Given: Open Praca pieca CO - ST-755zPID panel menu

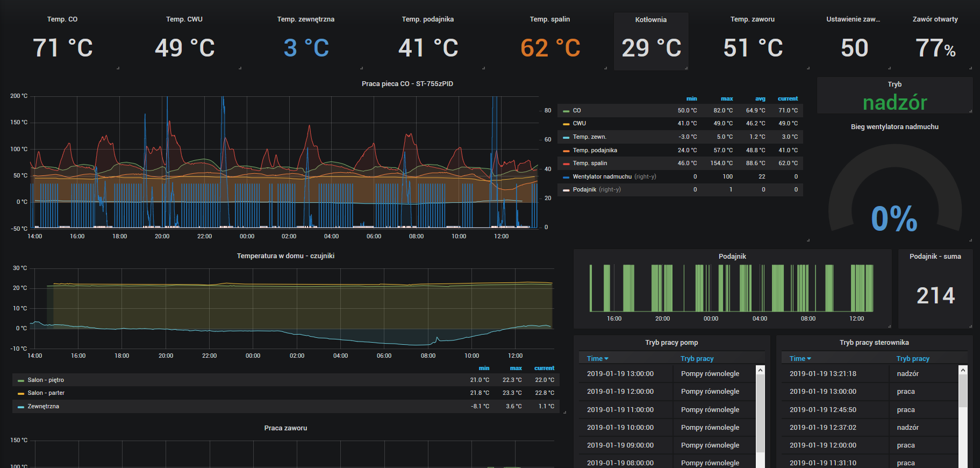Looking at the screenshot, I should tap(407, 84).
